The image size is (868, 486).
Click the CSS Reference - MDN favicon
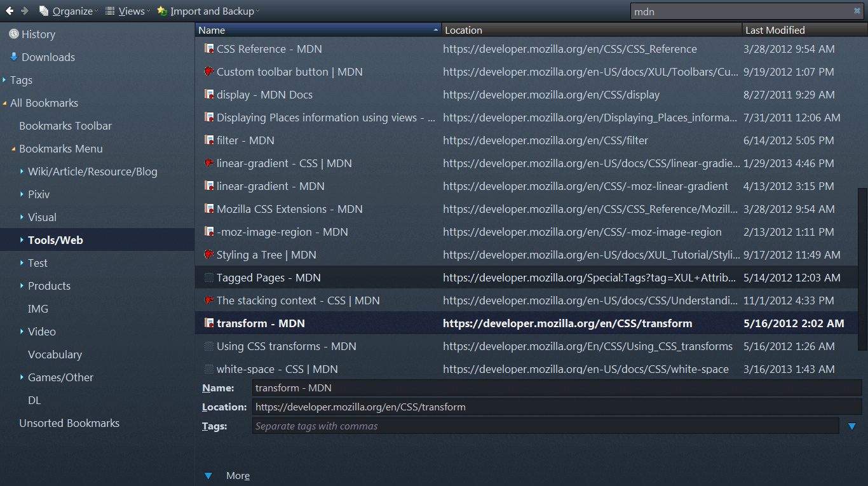pos(209,49)
